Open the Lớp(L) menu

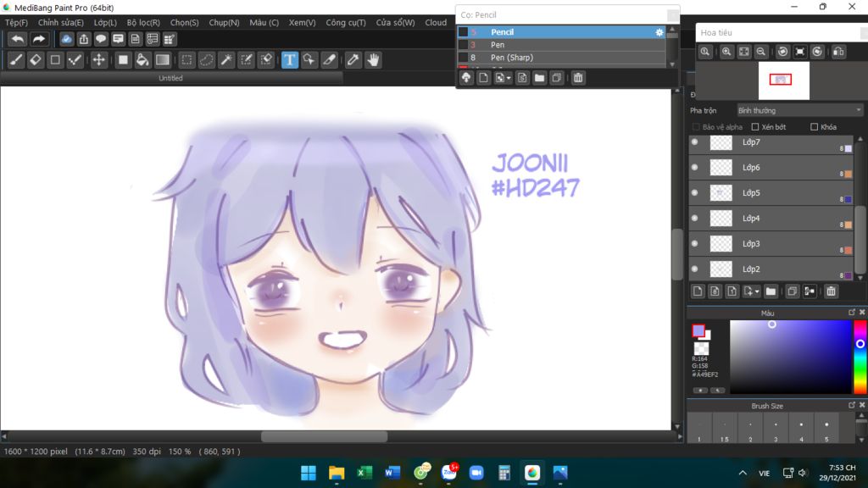tap(105, 23)
